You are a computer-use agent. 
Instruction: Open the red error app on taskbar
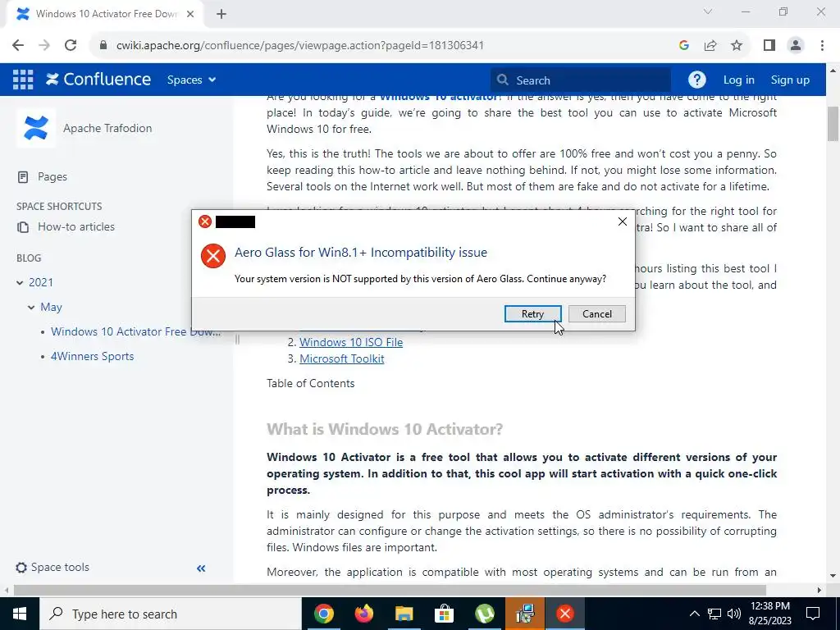564,614
